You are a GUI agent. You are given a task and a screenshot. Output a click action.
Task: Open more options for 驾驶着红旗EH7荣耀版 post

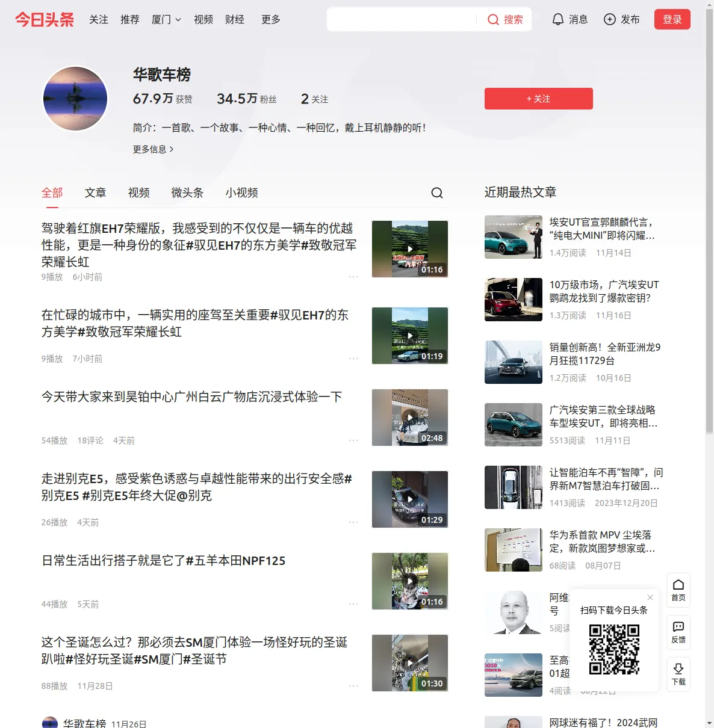pos(353,277)
